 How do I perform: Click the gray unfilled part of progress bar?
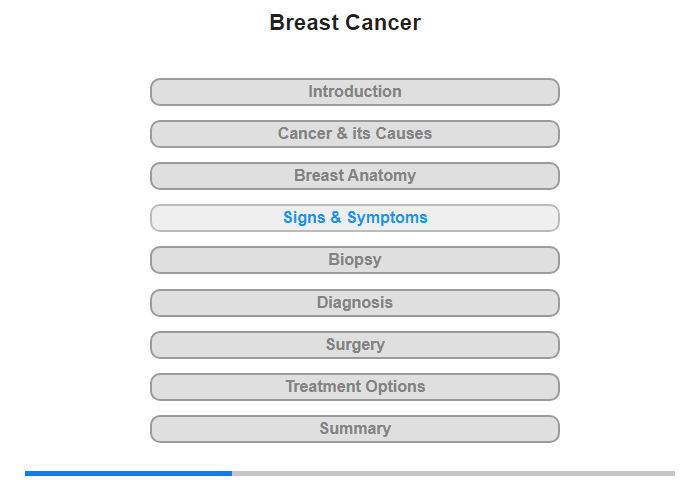tap(454, 473)
